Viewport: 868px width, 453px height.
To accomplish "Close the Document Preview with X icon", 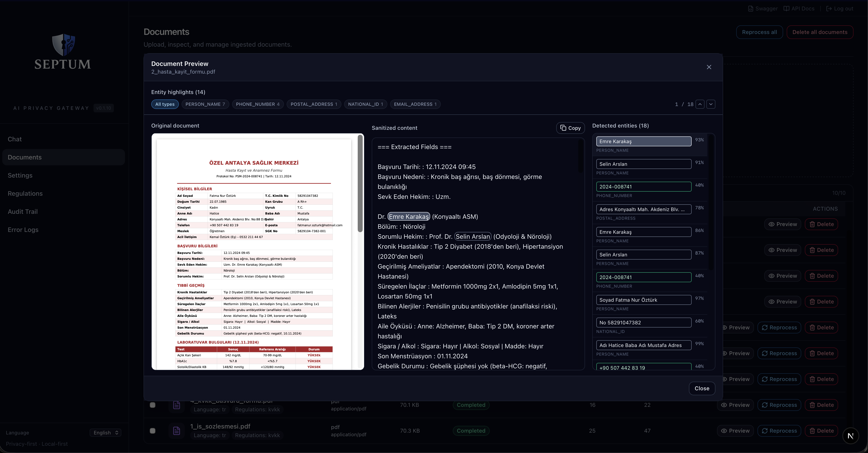I will pyautogui.click(x=709, y=67).
